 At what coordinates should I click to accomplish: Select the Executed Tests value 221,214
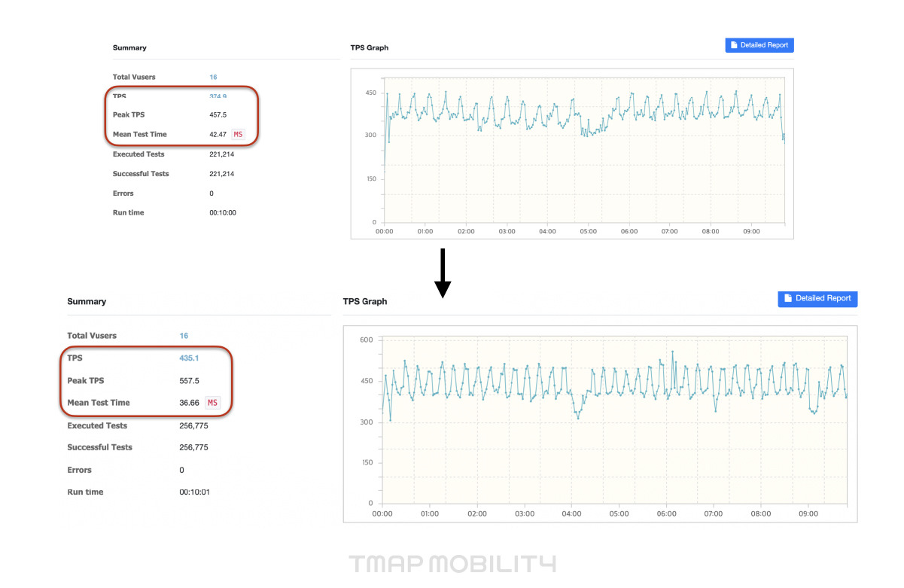click(221, 154)
